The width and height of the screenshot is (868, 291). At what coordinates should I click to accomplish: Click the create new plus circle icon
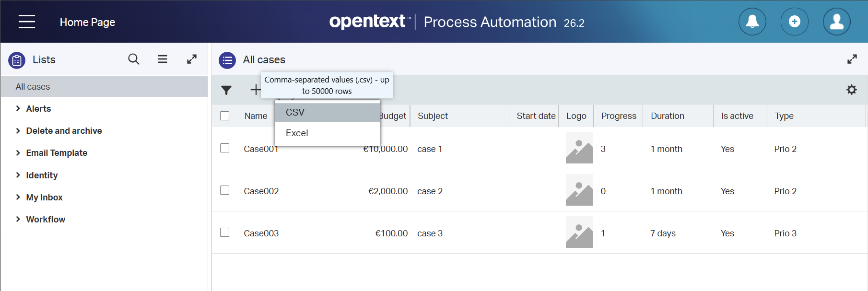point(794,22)
